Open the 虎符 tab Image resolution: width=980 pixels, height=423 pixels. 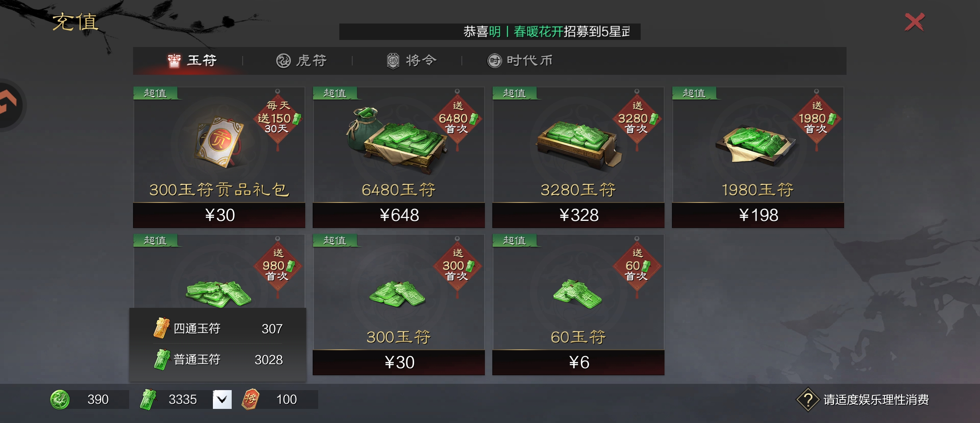[x=301, y=61]
